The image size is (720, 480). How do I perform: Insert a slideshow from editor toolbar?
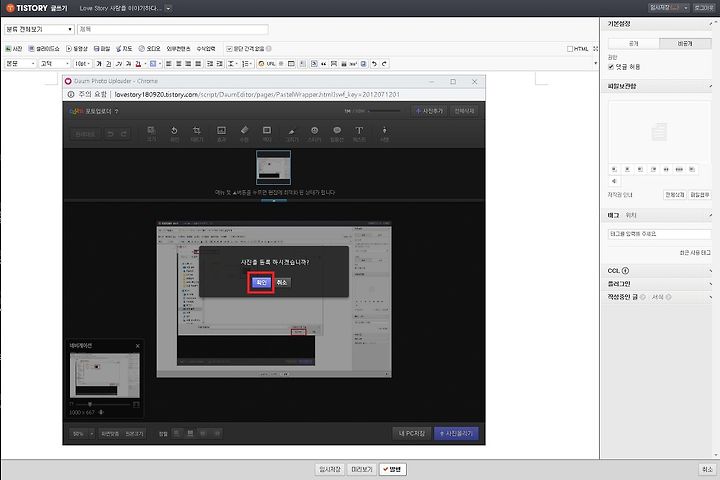tap(44, 49)
